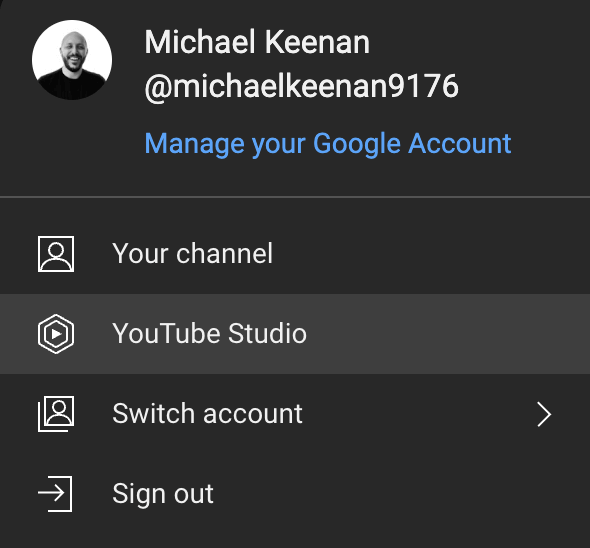The width and height of the screenshot is (590, 548).
Task: Click the Sign out arrow icon
Action: pyautogui.click(x=55, y=494)
